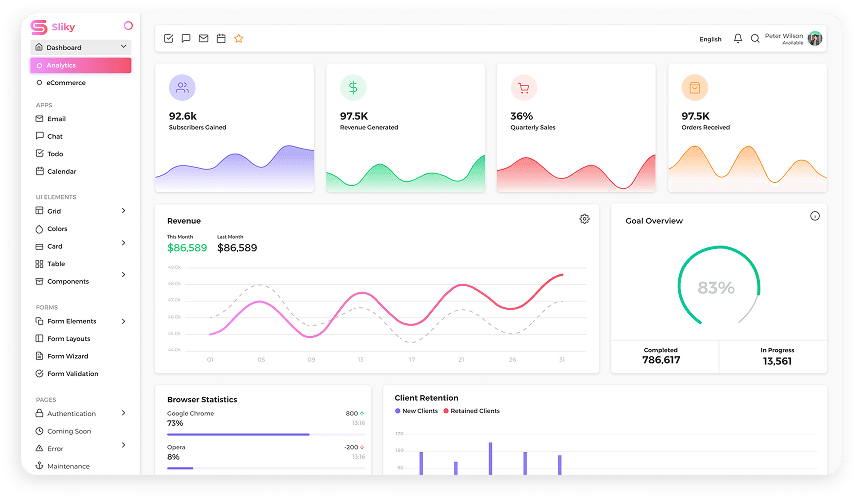Expand the Grid submenu

123,211
